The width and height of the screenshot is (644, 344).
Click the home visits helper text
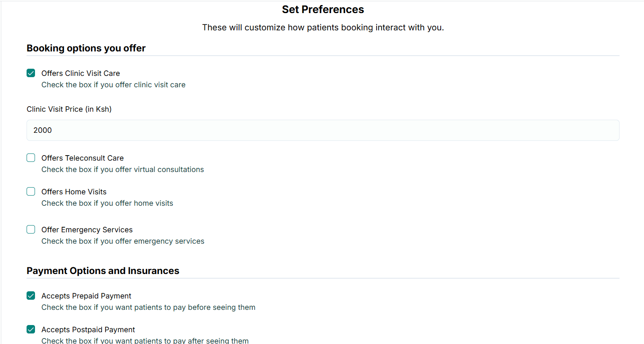(107, 203)
